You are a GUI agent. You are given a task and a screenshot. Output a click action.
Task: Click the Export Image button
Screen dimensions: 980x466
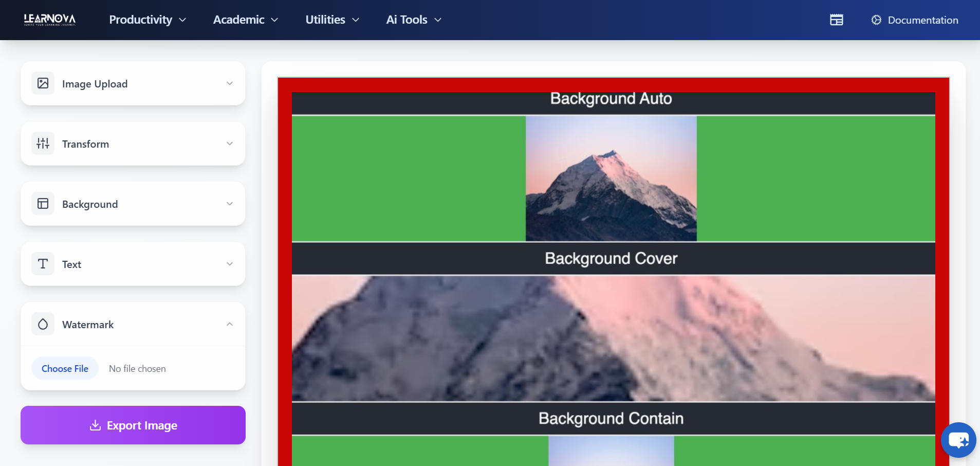click(x=133, y=425)
